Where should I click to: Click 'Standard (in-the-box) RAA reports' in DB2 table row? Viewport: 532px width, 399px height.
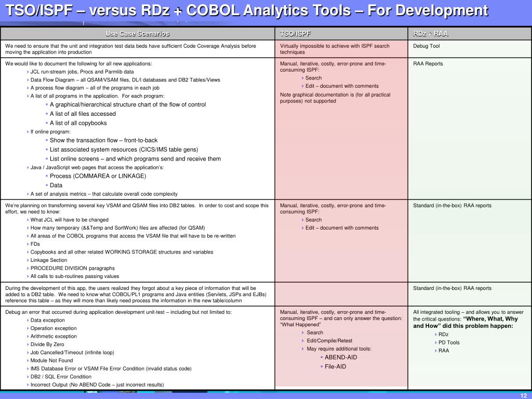point(452,288)
